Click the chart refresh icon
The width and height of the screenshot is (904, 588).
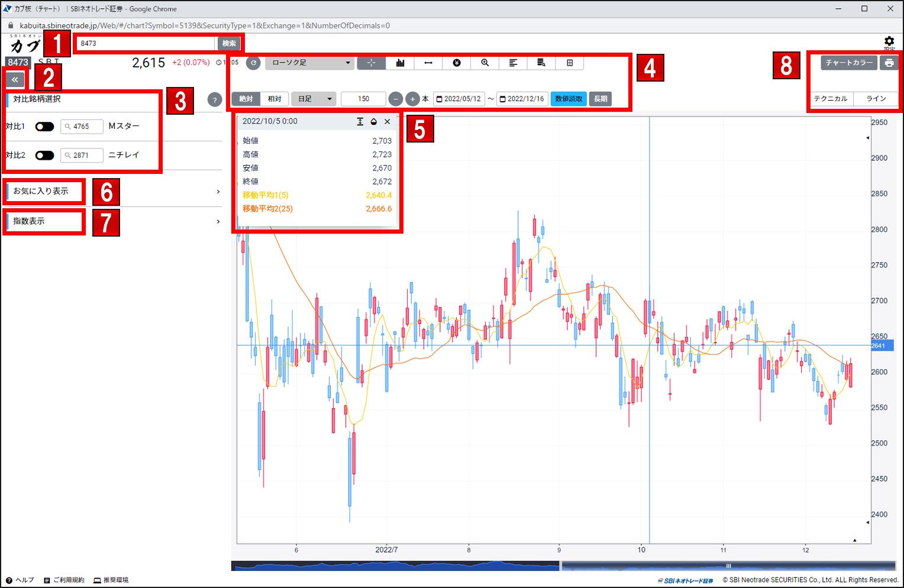[253, 63]
